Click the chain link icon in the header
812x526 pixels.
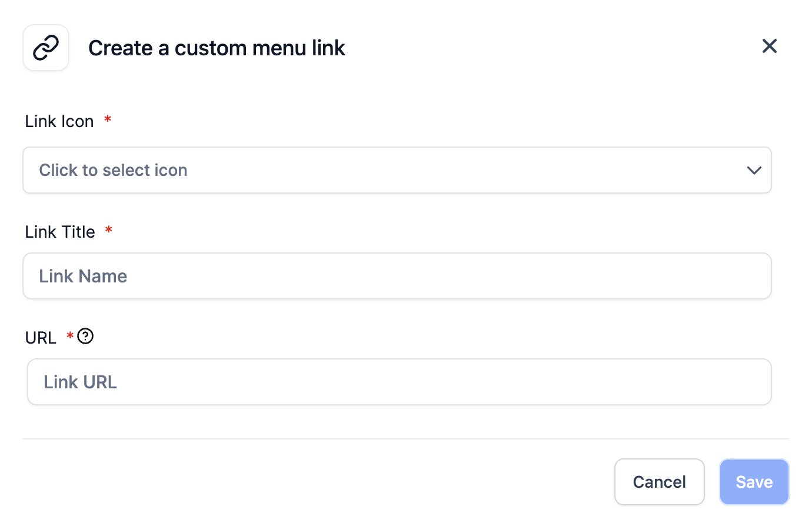46,48
